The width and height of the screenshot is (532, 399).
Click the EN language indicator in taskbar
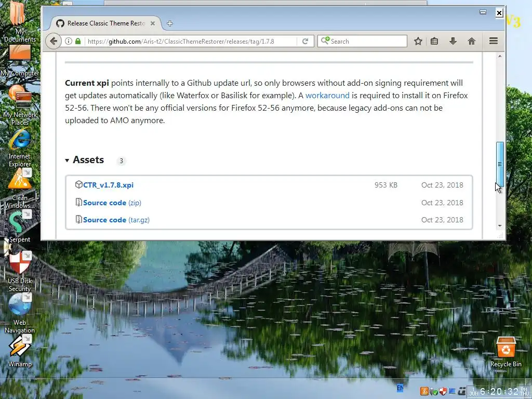pyautogui.click(x=400, y=388)
